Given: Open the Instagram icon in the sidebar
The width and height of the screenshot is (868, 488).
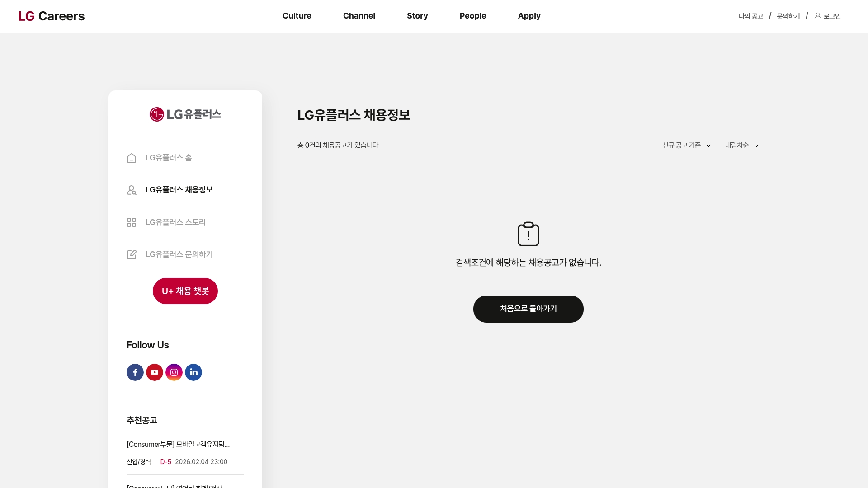Looking at the screenshot, I should 174,372.
